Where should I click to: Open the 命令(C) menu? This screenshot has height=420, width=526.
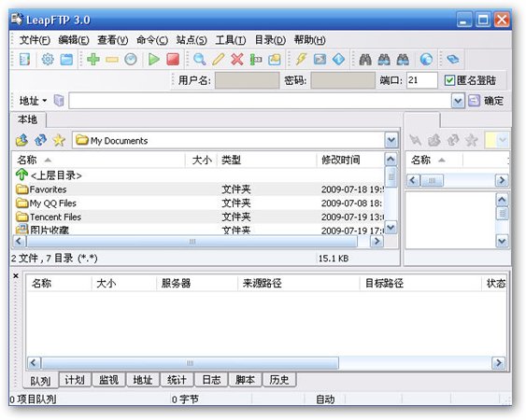point(152,40)
